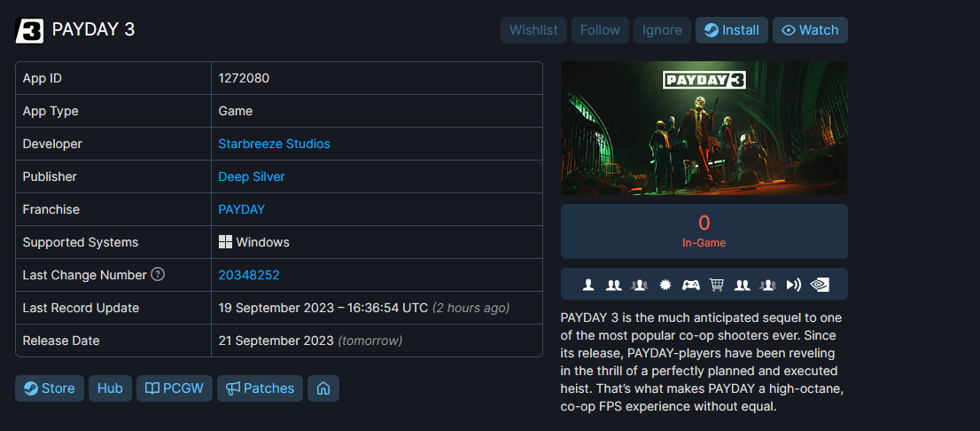Click the App ID value 1272080
The height and width of the screenshot is (431, 980).
coord(244,78)
